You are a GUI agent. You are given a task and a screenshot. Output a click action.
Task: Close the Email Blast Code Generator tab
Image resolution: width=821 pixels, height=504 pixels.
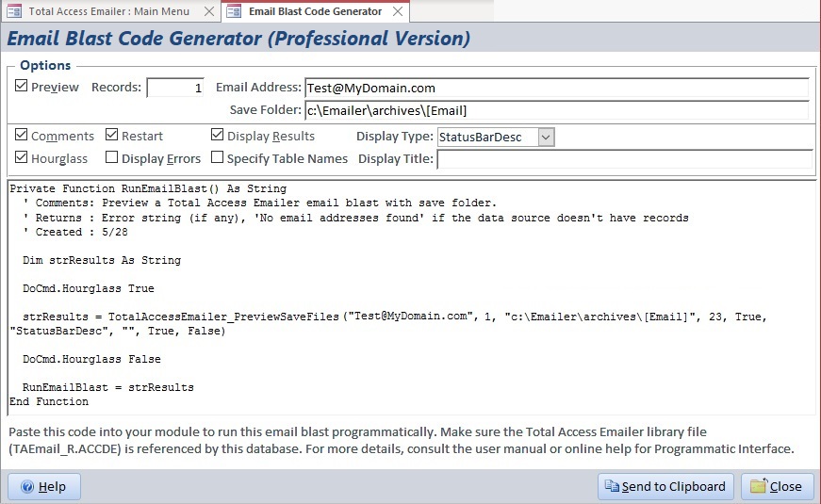[398, 11]
